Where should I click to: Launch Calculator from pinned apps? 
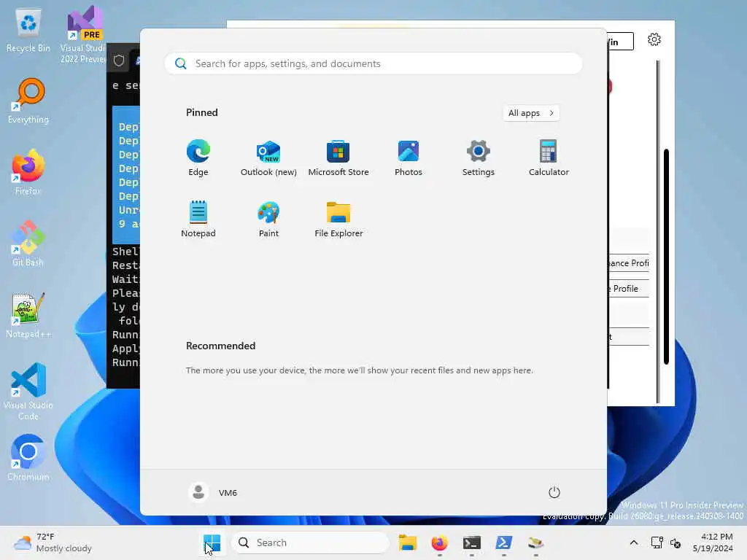coord(549,158)
